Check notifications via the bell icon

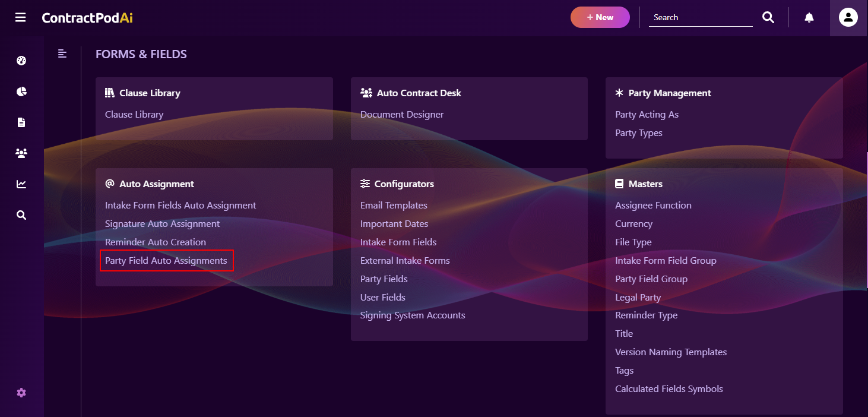809,17
